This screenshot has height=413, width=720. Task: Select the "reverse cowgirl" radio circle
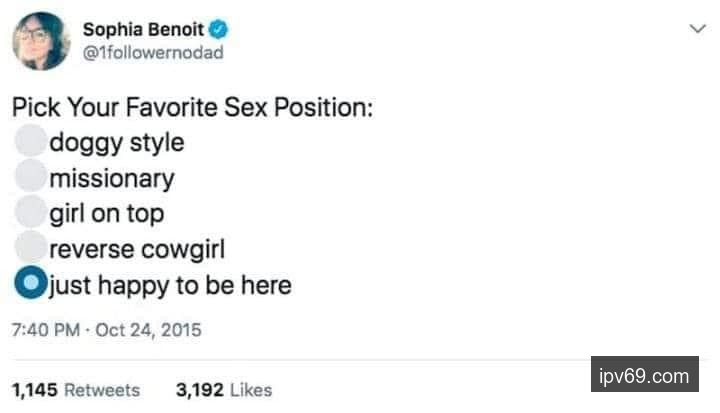point(32,249)
